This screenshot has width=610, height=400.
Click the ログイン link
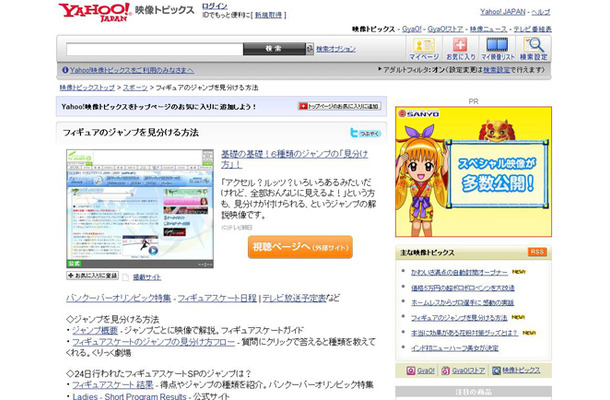click(x=215, y=6)
